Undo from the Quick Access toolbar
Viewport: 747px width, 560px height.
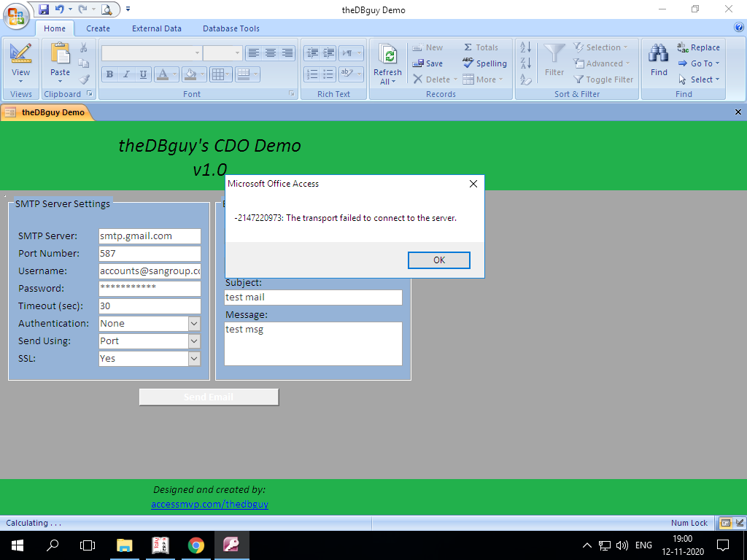59,9
